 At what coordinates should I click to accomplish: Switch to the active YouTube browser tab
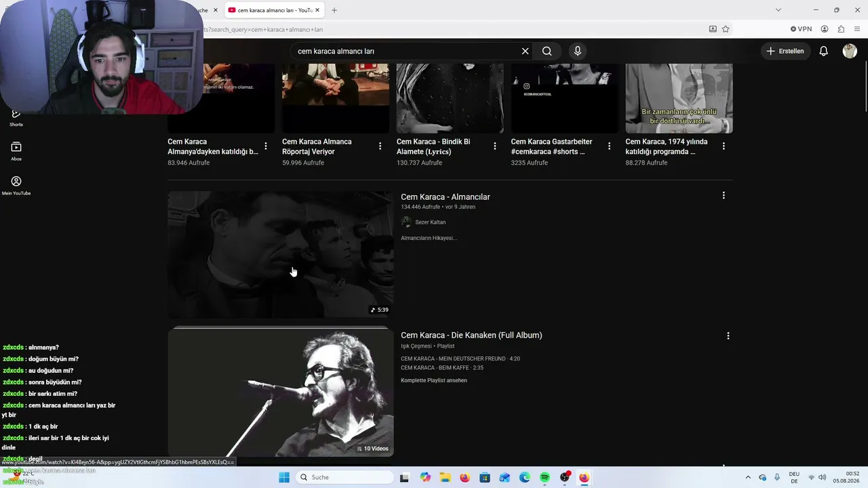pyautogui.click(x=274, y=10)
